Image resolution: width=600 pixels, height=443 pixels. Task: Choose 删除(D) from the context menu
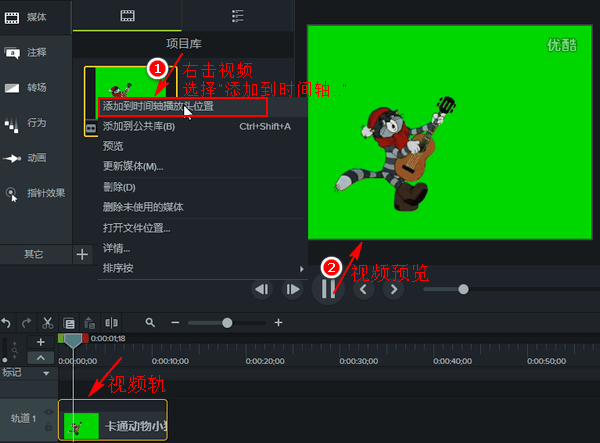202,187
